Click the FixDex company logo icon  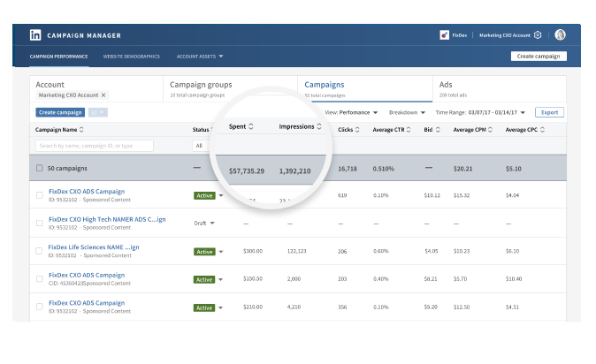[x=444, y=35]
